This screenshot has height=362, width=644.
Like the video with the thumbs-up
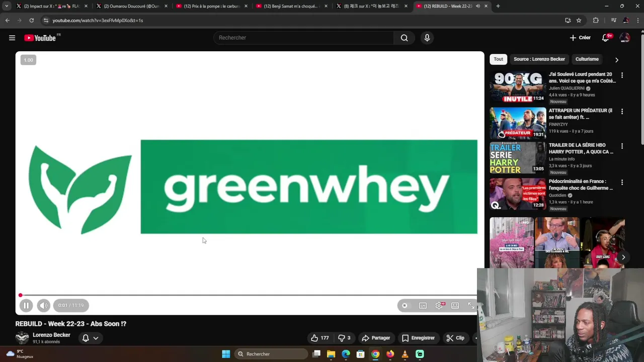tap(320, 338)
